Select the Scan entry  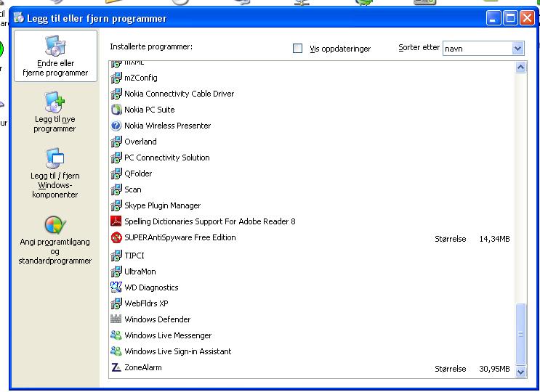312,189
